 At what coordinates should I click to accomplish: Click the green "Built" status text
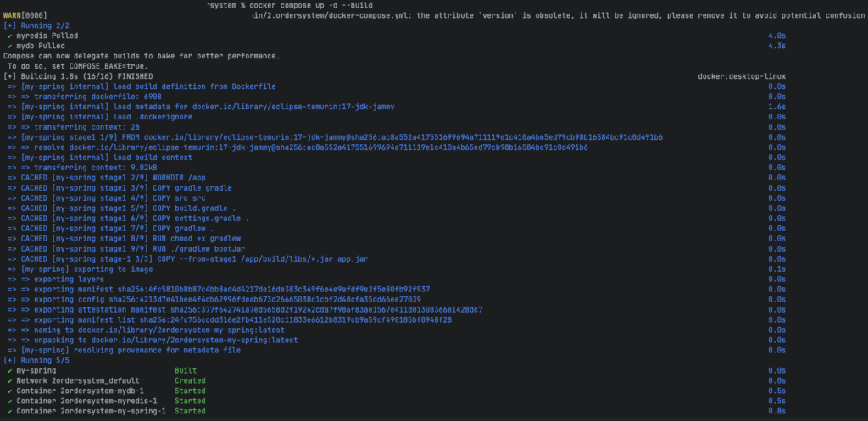tap(186, 371)
